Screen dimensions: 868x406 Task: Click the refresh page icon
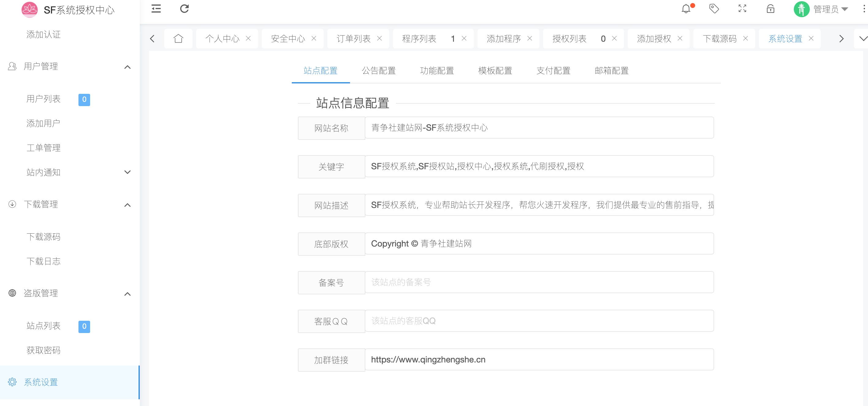(184, 9)
